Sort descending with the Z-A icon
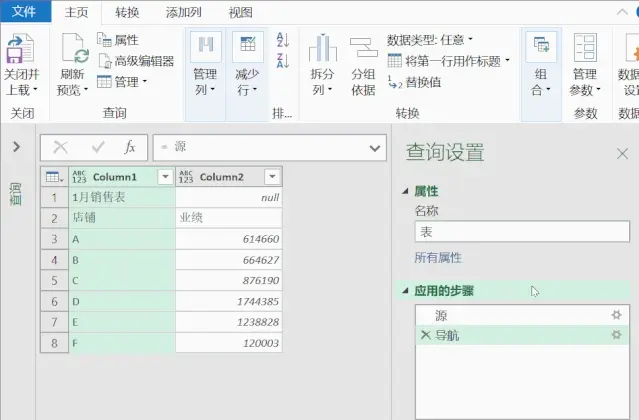 (x=282, y=60)
